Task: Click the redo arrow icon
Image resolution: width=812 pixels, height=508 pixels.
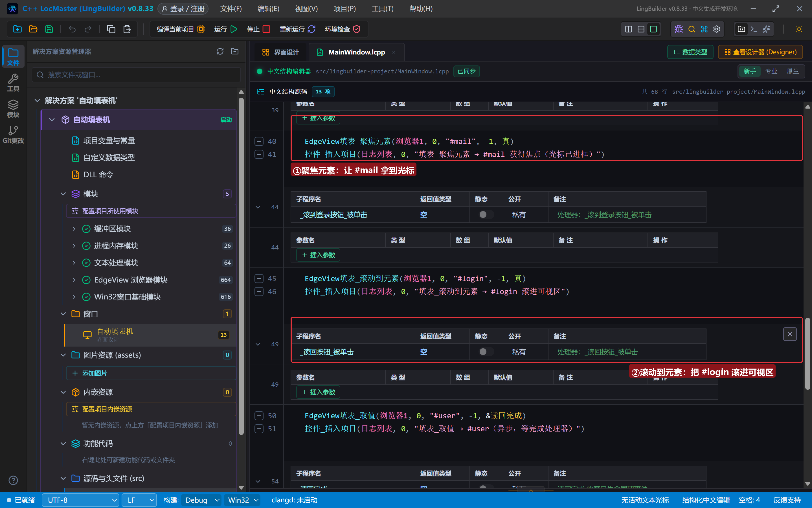Action: pyautogui.click(x=88, y=29)
